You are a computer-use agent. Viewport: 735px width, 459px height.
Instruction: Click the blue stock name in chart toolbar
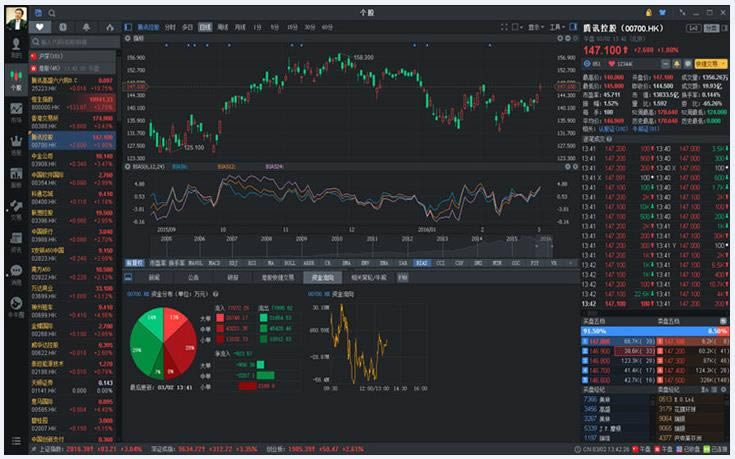tap(148, 27)
